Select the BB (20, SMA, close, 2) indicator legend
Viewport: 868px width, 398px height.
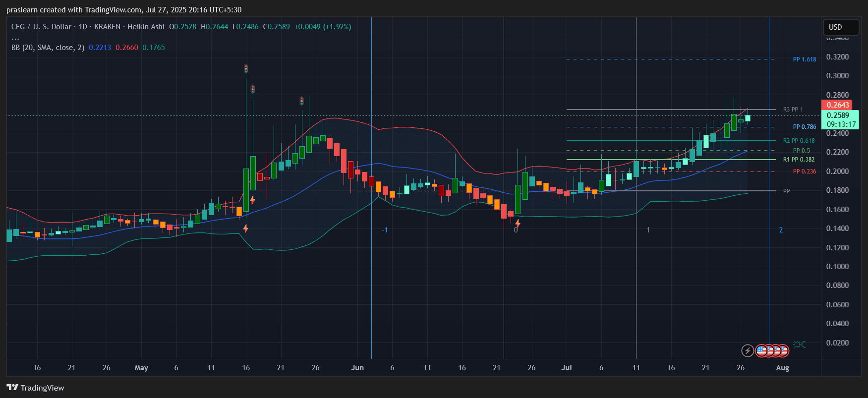click(x=49, y=48)
